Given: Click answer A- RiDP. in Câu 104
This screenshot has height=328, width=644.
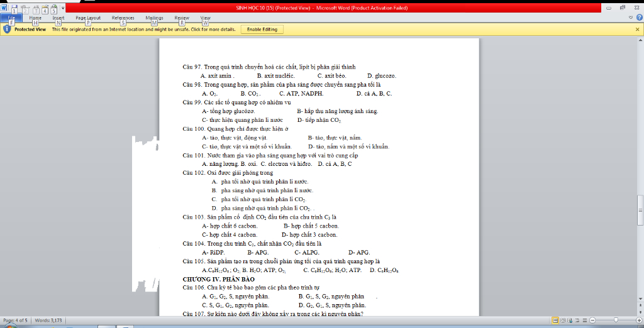Looking at the screenshot, I should 214,253.
